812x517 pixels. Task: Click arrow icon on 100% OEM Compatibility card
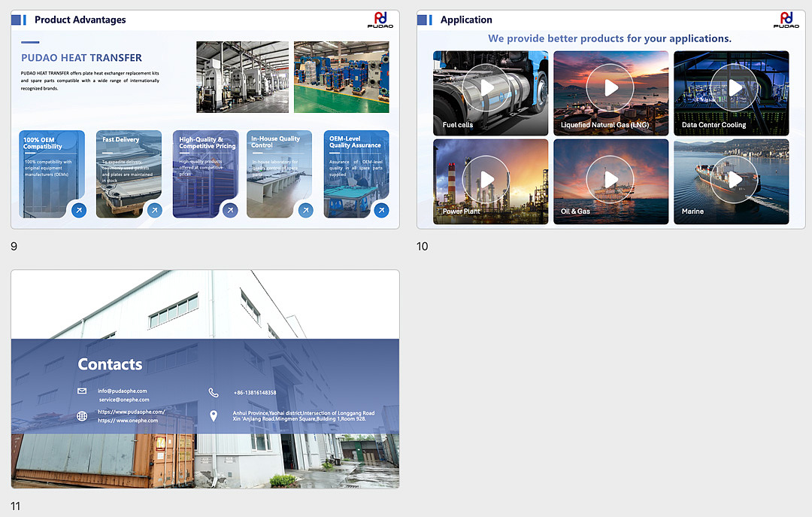tap(79, 210)
